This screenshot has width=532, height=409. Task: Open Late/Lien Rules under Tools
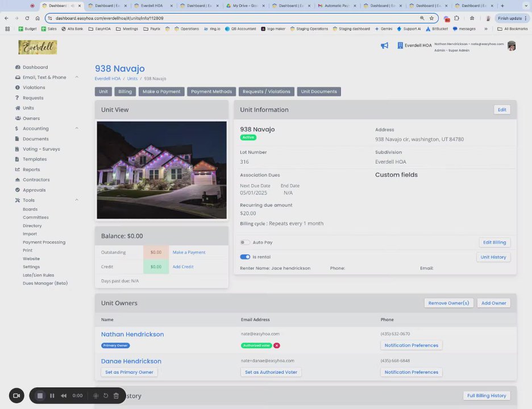pos(38,276)
